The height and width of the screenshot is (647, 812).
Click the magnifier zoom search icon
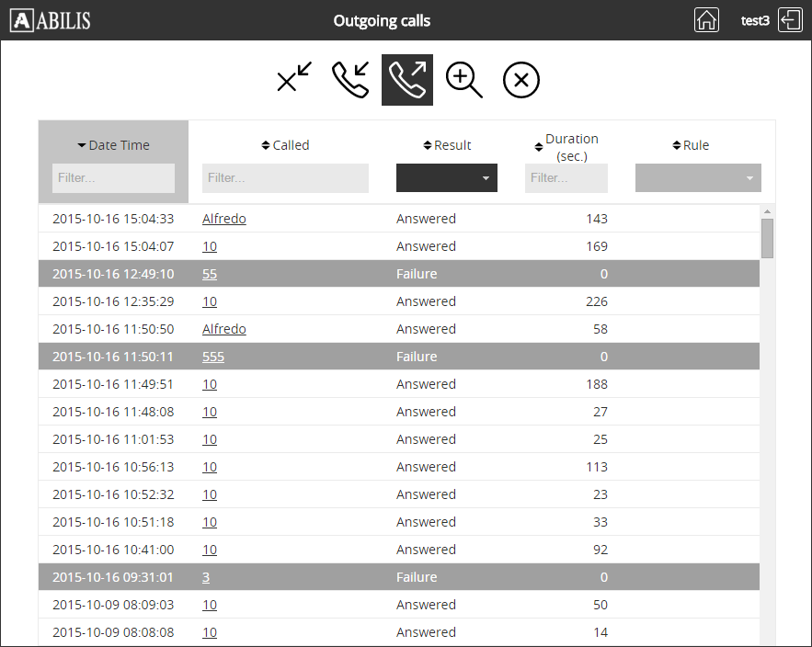point(464,80)
